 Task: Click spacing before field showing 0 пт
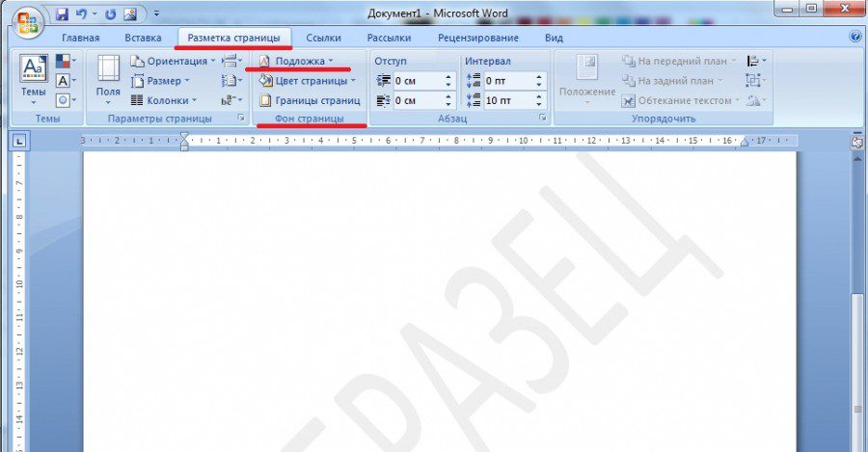508,81
